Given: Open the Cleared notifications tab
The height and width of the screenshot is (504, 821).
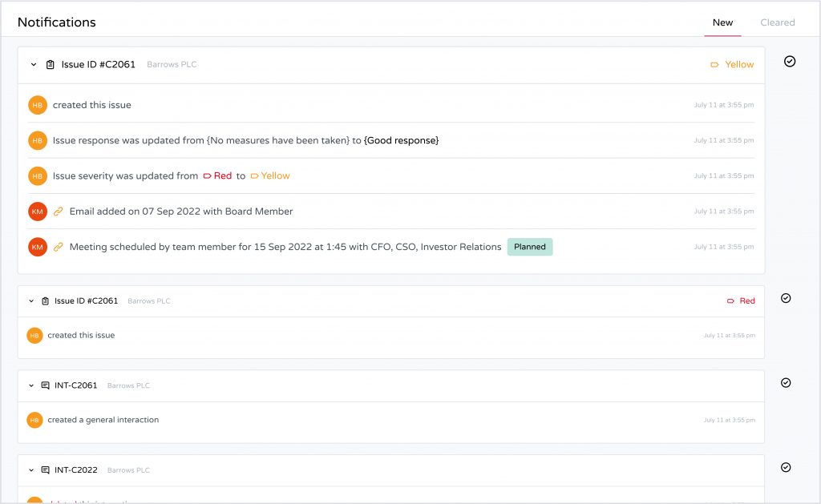Looking at the screenshot, I should 778,22.
